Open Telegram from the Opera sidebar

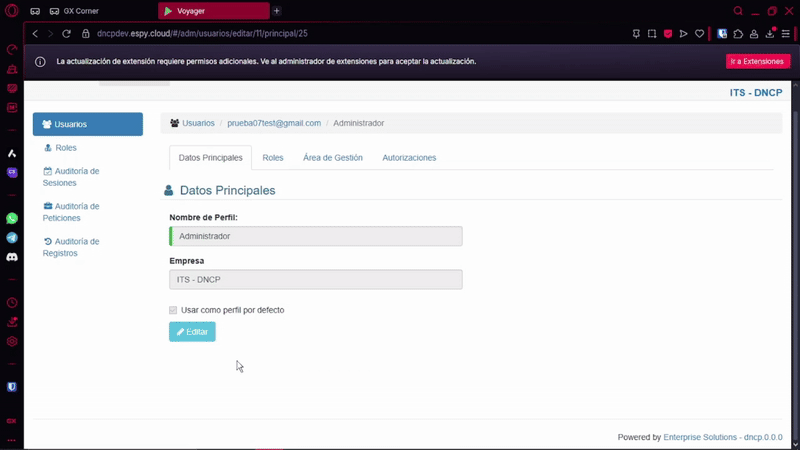(x=12, y=238)
